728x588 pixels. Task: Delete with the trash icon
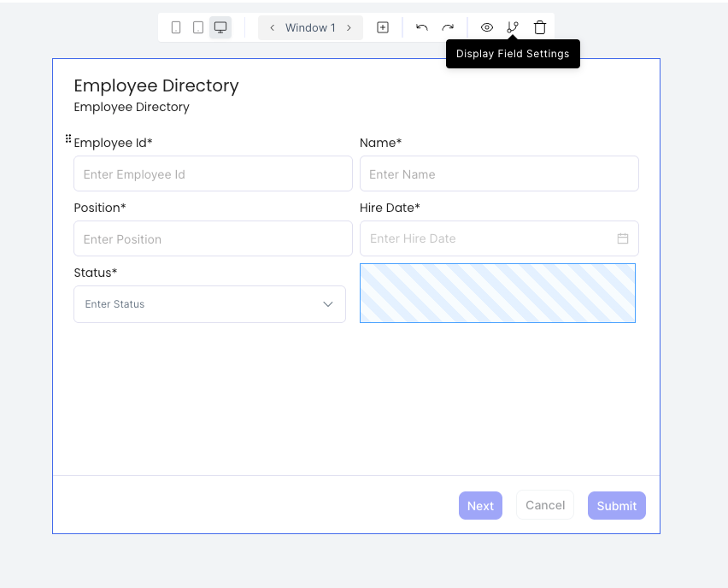pyautogui.click(x=540, y=27)
